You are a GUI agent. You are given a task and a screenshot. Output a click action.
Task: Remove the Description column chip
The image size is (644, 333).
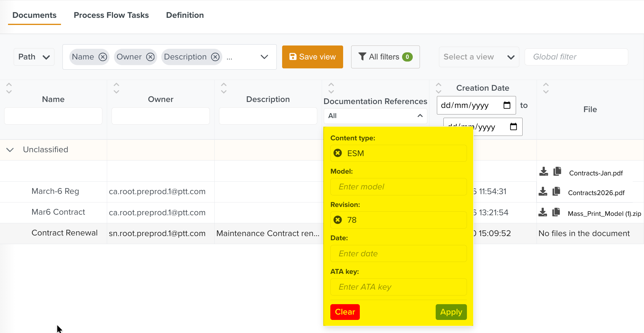215,57
